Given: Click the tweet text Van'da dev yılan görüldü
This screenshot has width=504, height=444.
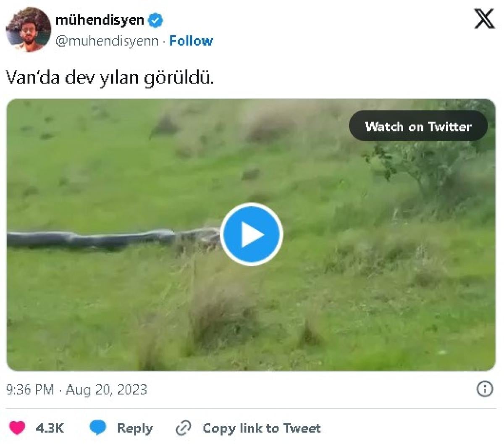Looking at the screenshot, I should click(x=110, y=78).
